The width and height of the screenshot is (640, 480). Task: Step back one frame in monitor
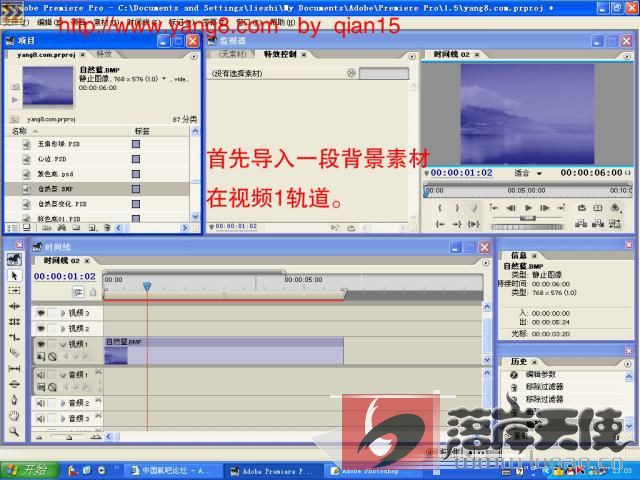511,208
